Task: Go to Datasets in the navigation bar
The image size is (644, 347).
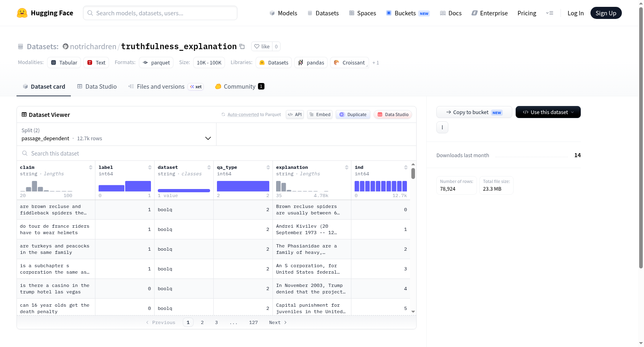Action: pos(323,13)
